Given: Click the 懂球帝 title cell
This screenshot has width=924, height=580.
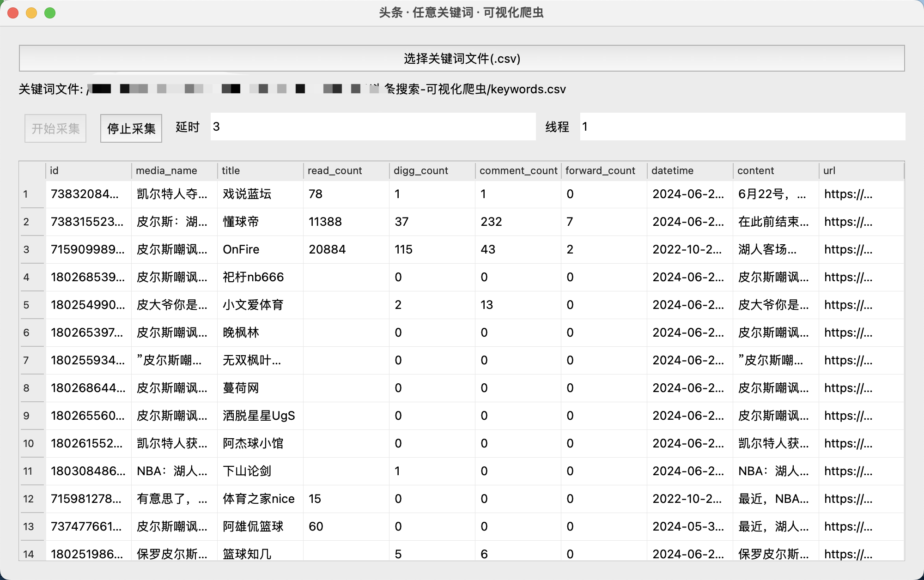Looking at the screenshot, I should click(260, 222).
